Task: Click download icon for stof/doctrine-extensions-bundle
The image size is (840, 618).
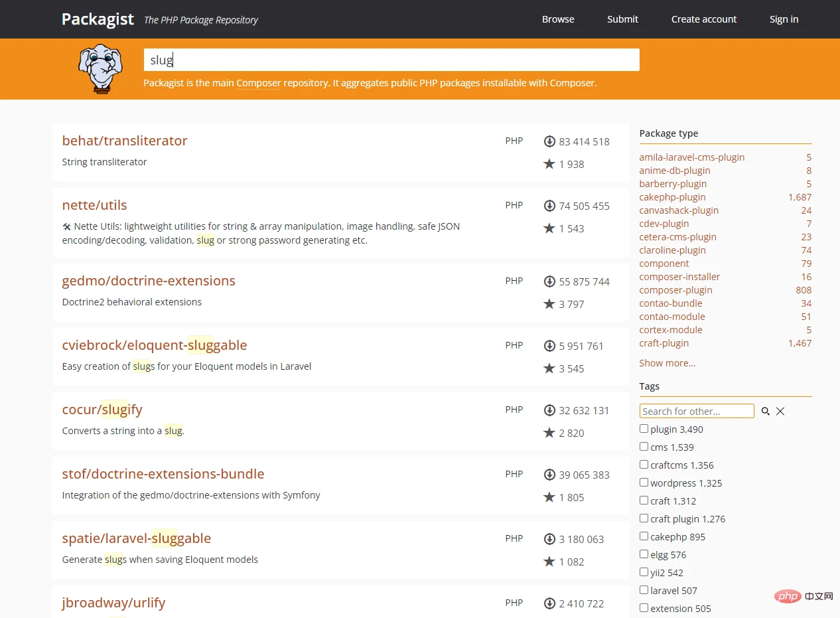Action: pos(549,475)
